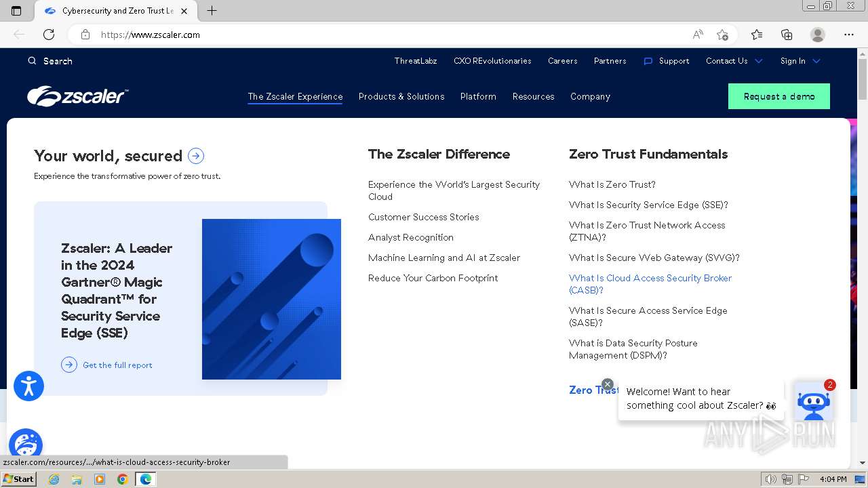This screenshot has height=488, width=868.
Task: Open File Explorer from the taskbar
Action: pyautogui.click(x=77, y=479)
